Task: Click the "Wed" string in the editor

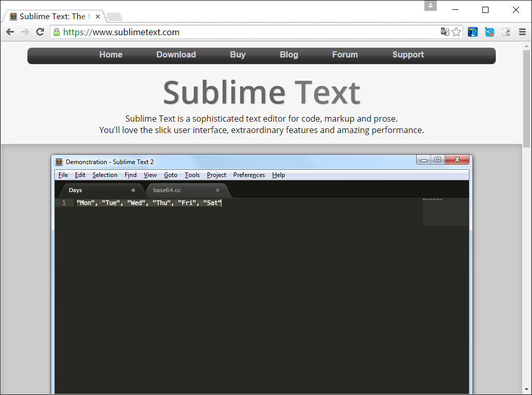Action: point(136,202)
